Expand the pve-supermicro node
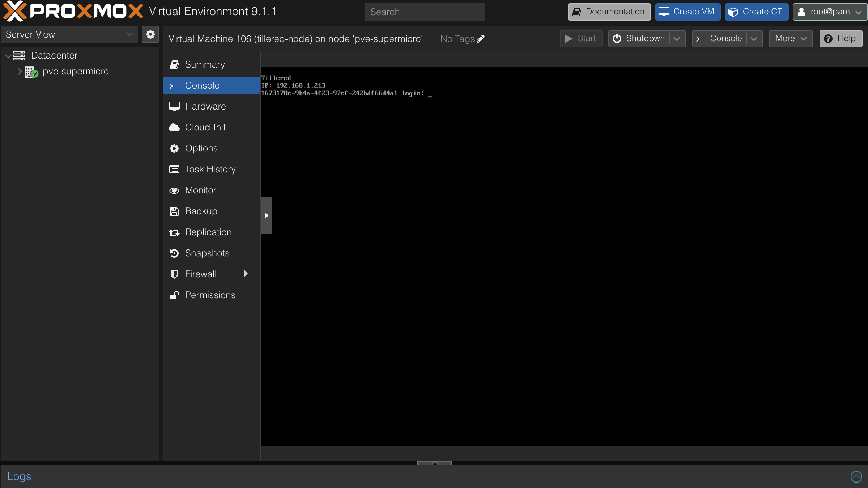This screenshot has height=488, width=868. [20, 72]
